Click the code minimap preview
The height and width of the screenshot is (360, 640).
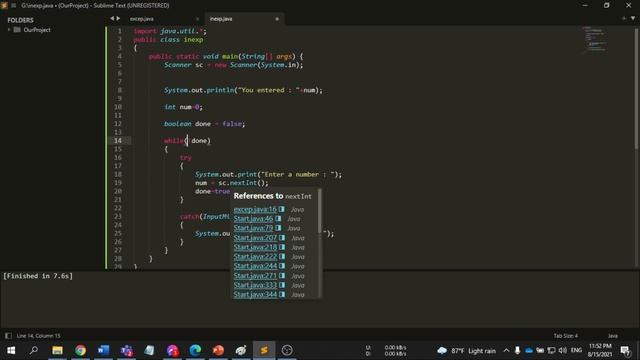click(x=596, y=39)
